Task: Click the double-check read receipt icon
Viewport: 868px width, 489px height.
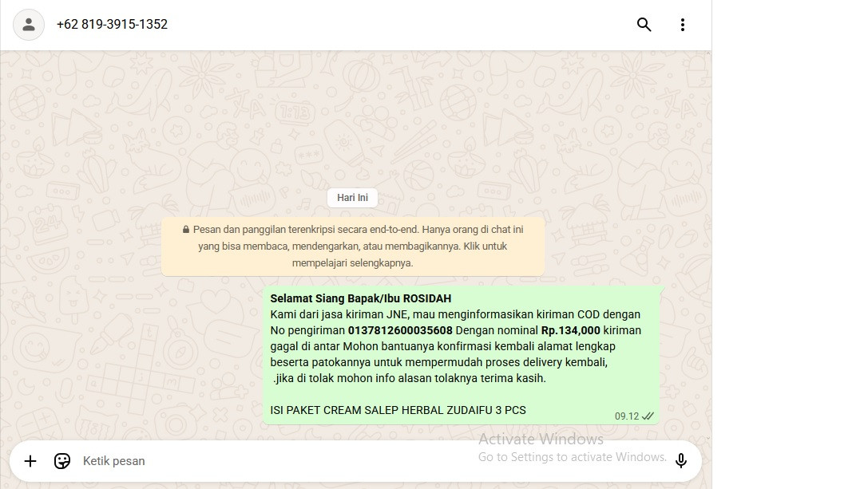Action: [x=648, y=416]
